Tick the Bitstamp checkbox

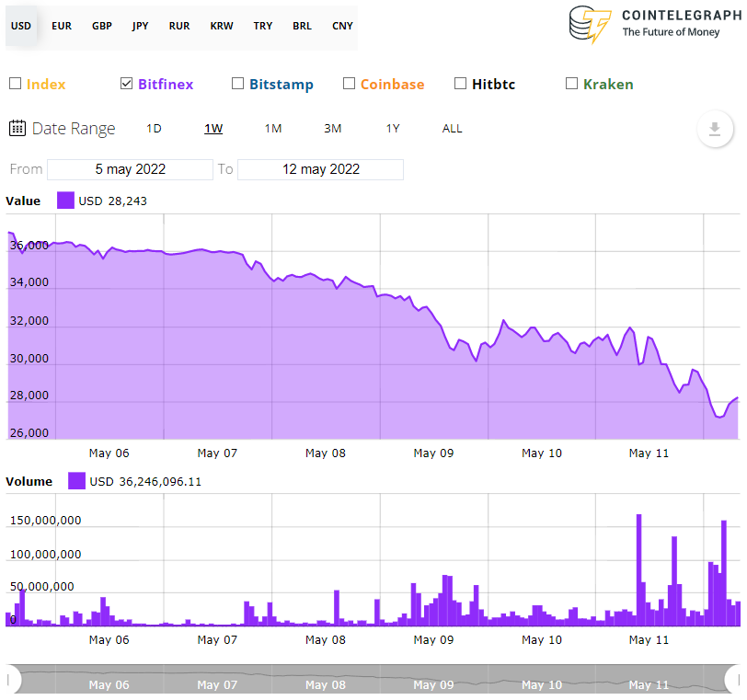point(238,84)
